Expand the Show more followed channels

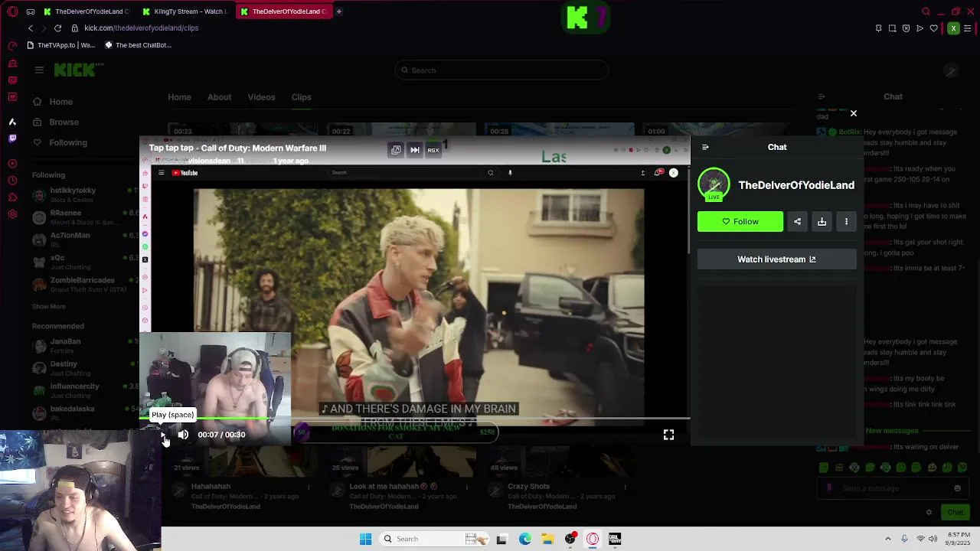click(49, 306)
